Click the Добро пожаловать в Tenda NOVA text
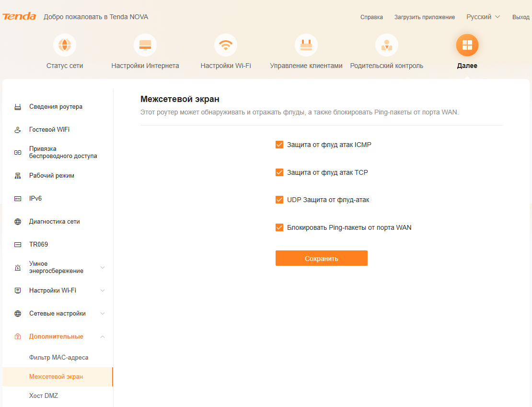 pyautogui.click(x=96, y=17)
